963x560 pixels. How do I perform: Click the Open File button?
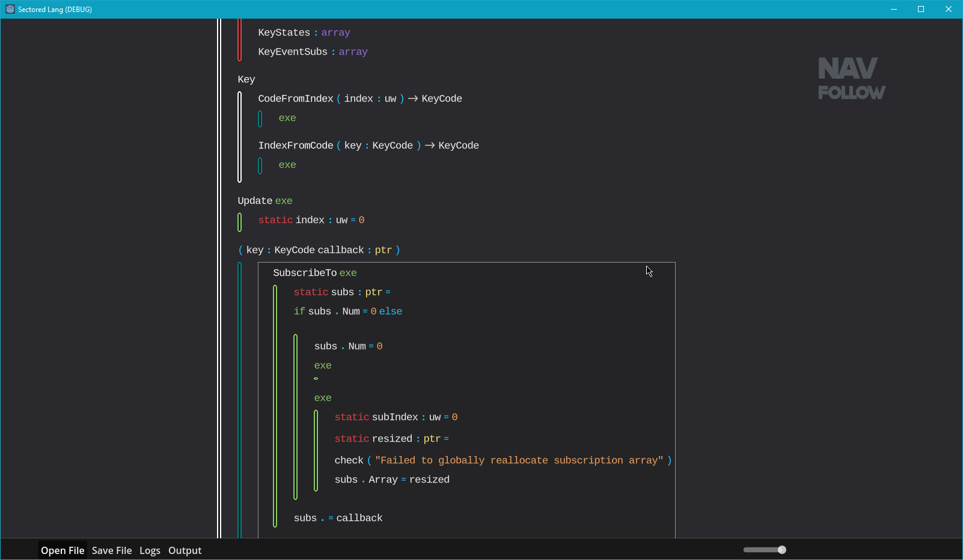(63, 550)
